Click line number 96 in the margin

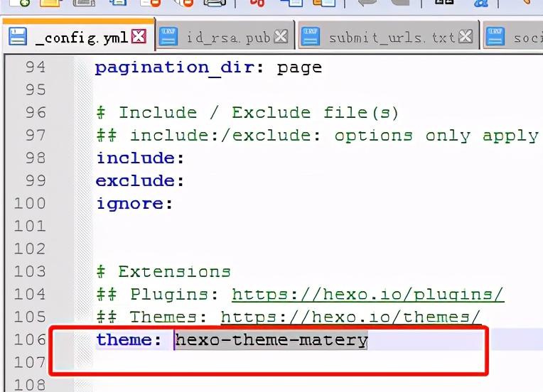(36, 113)
